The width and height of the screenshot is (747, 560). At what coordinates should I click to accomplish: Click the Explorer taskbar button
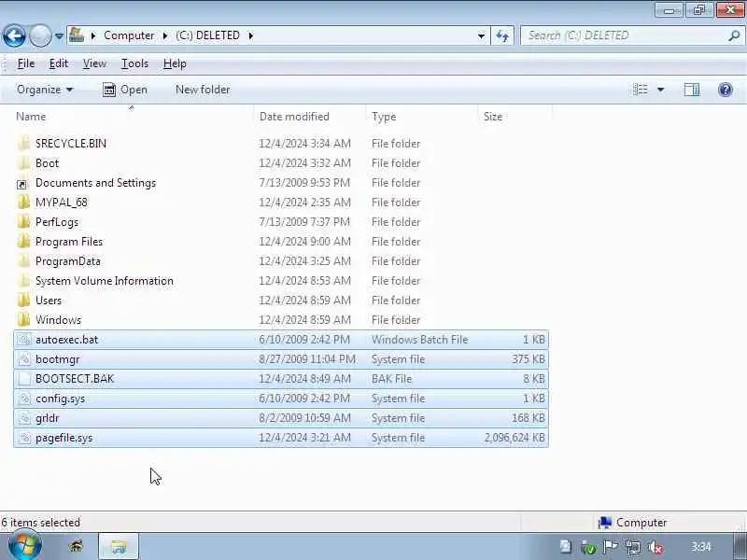coord(119,546)
